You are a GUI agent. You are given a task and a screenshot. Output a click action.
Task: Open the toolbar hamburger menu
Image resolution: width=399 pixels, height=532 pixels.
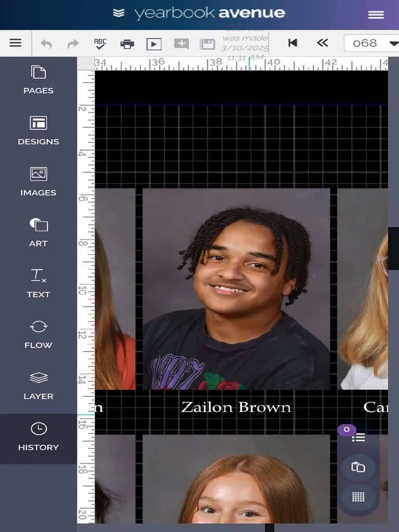(x=15, y=43)
